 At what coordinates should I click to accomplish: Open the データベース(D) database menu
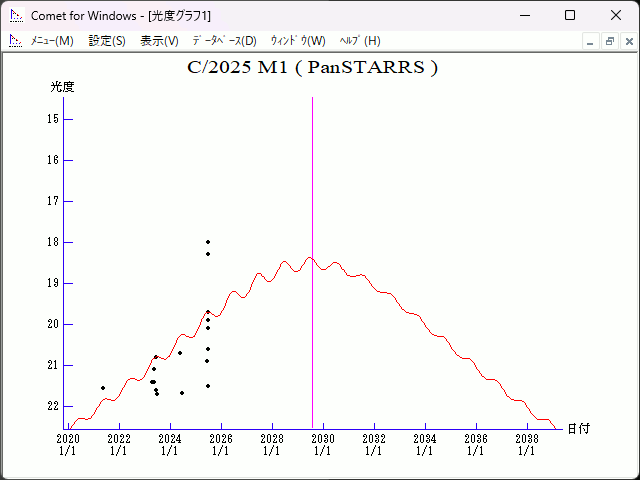coord(224,41)
